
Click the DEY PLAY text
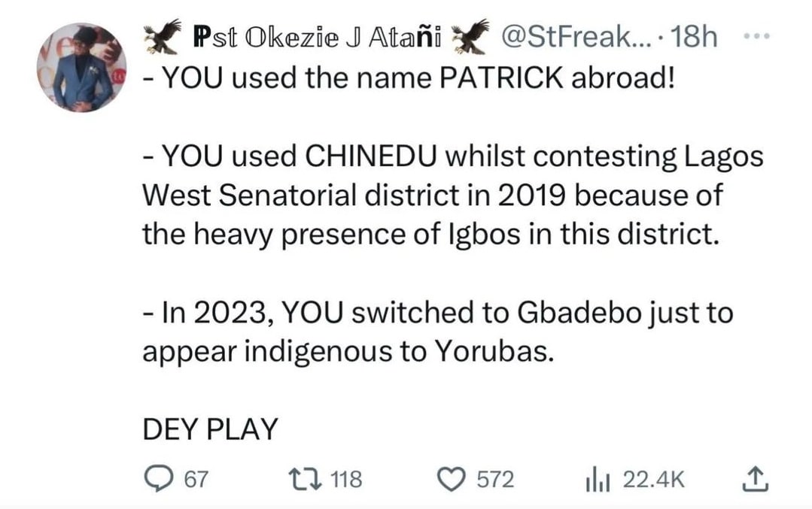(210, 430)
